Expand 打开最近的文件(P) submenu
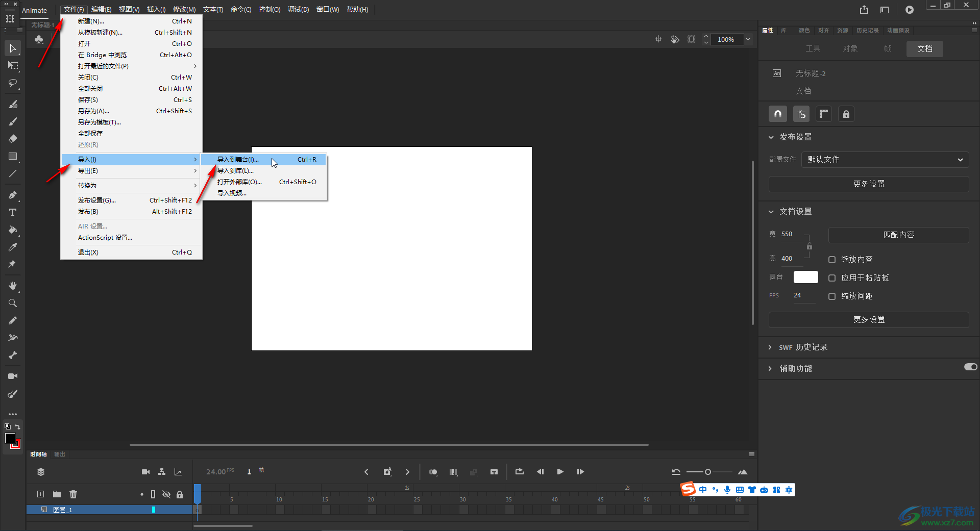 (x=131, y=66)
